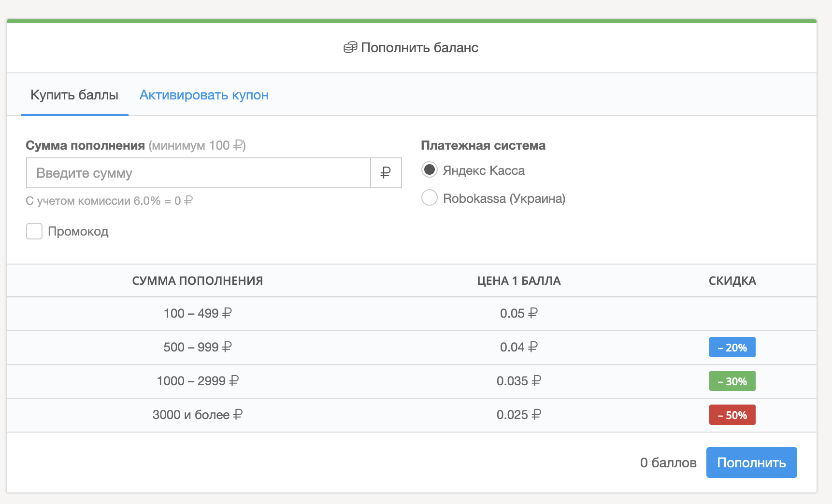
Task: Click the Платежная система heading
Action: click(483, 145)
